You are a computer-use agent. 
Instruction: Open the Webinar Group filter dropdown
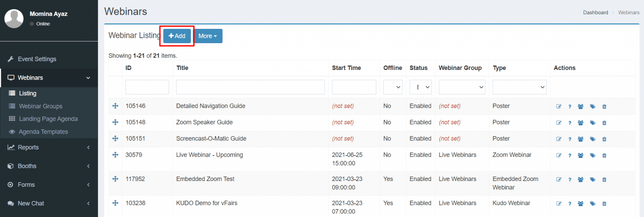pyautogui.click(x=462, y=87)
